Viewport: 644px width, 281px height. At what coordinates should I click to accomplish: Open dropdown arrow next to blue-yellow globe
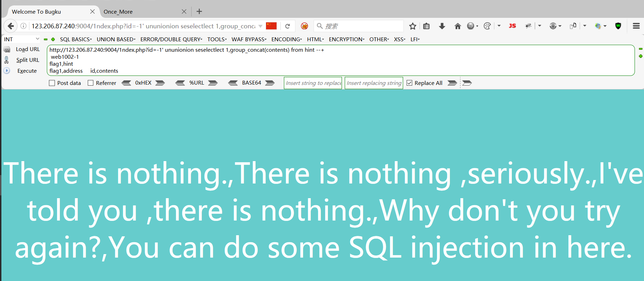coord(605,26)
